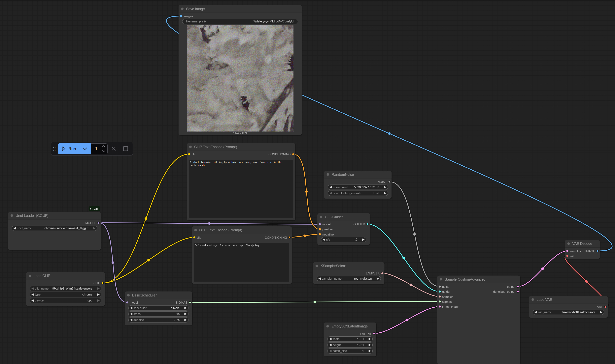Screen dimensions: 615x364
Task: Click the steps 15 slider field
Action: tap(158, 314)
